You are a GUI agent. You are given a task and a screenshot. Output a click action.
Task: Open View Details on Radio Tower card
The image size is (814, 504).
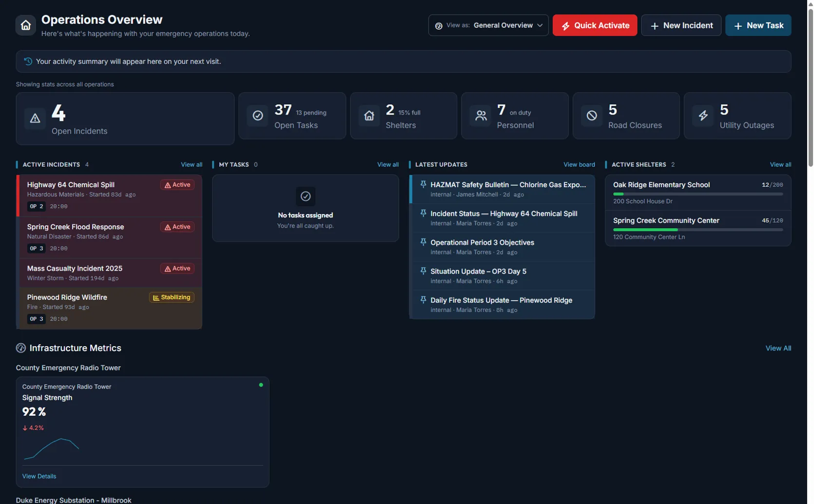[x=39, y=476]
